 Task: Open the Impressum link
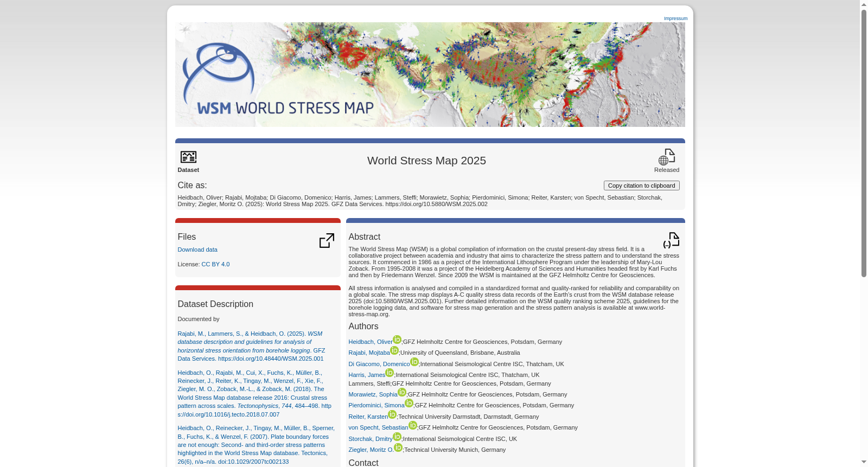point(675,18)
